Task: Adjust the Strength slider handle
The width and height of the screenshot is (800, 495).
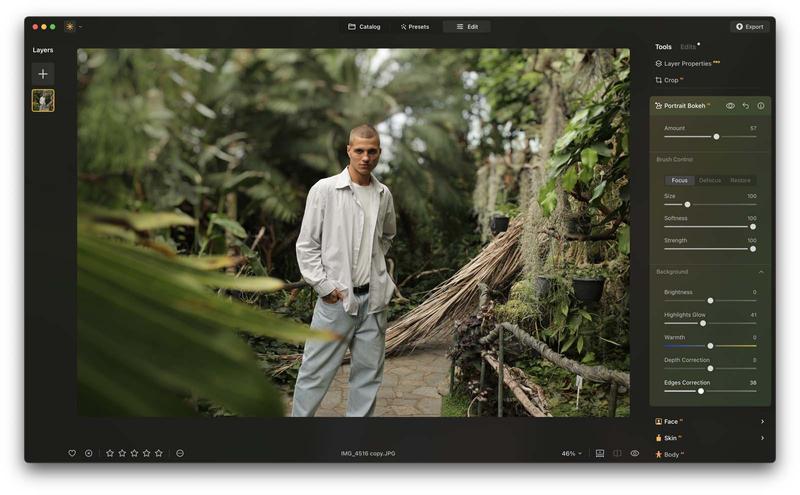Action: click(753, 249)
